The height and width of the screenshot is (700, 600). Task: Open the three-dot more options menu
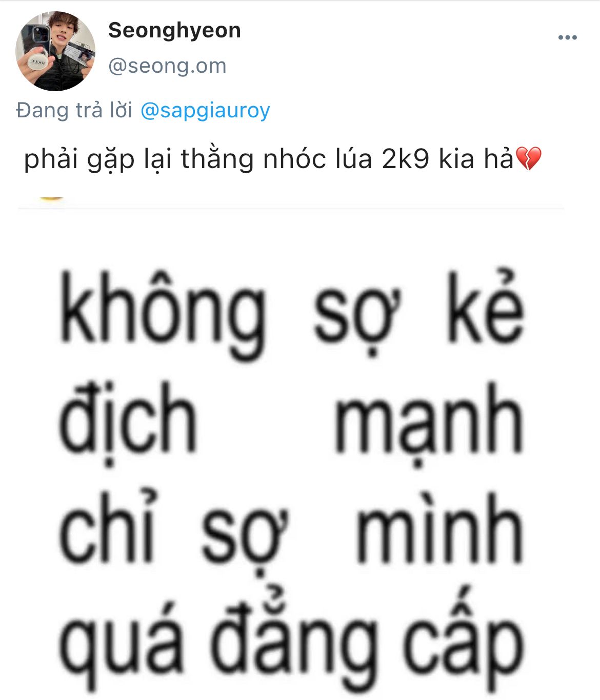pyautogui.click(x=567, y=37)
